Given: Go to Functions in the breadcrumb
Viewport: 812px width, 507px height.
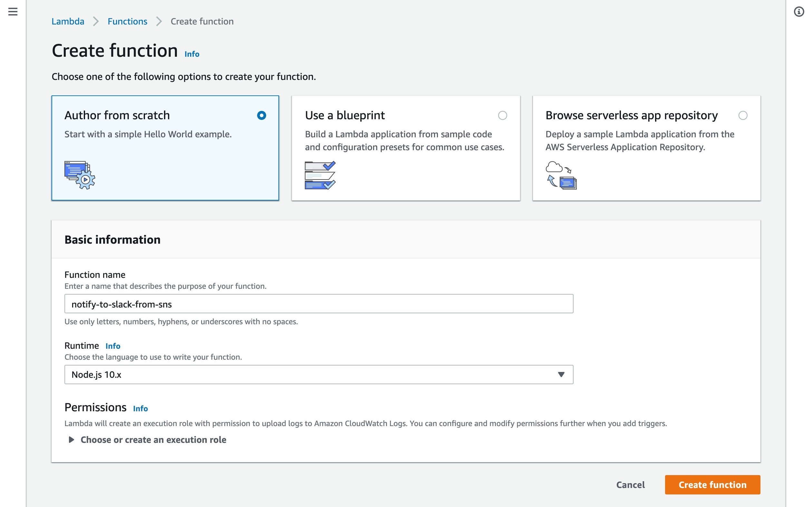Looking at the screenshot, I should click(127, 22).
